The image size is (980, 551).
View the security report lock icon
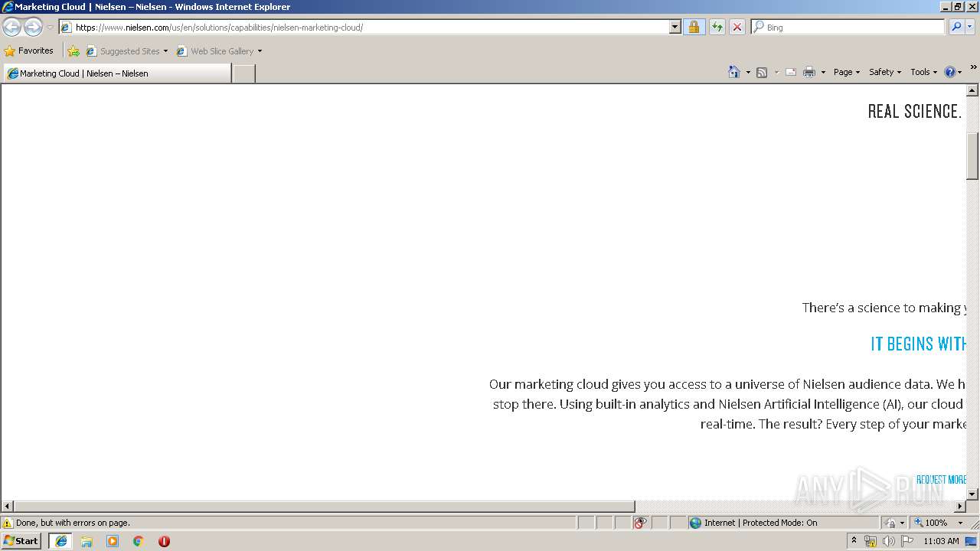pos(694,27)
